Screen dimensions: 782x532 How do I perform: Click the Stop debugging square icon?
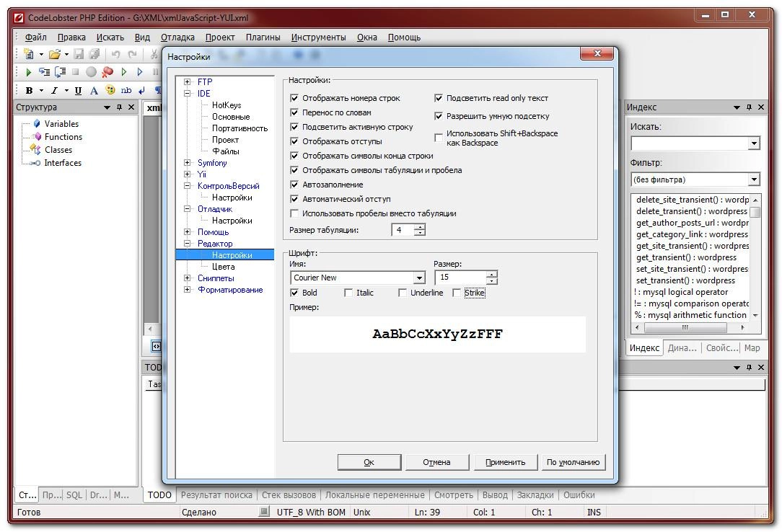(75, 72)
